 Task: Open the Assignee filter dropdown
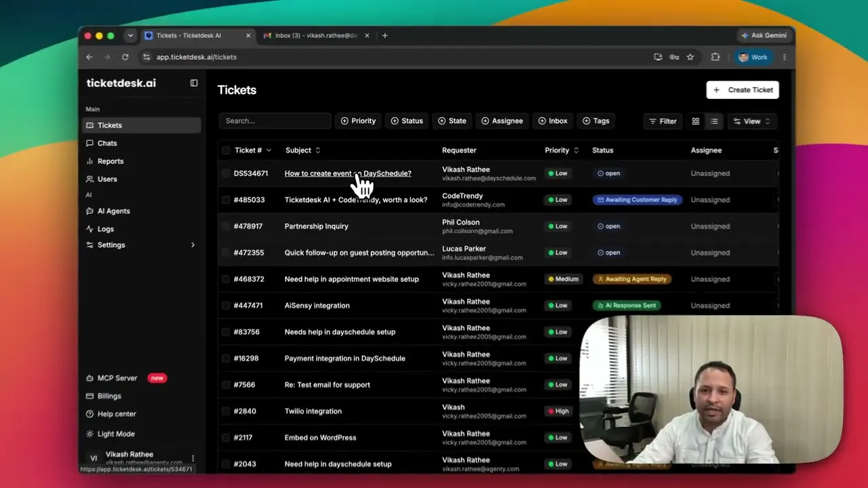[x=502, y=121]
